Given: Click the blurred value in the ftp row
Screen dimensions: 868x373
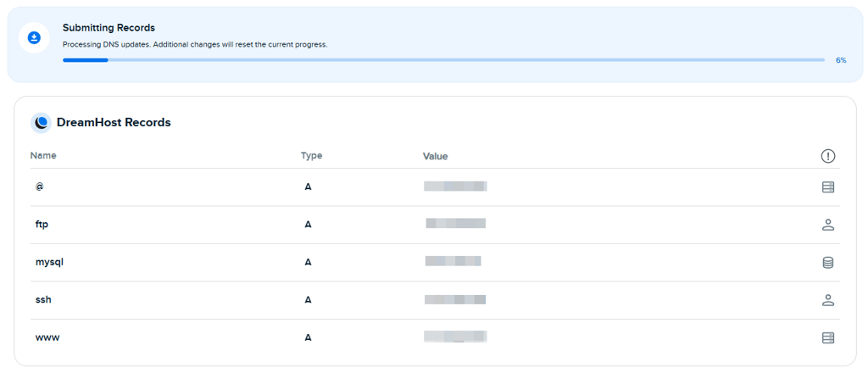Looking at the screenshot, I should pos(455,224).
